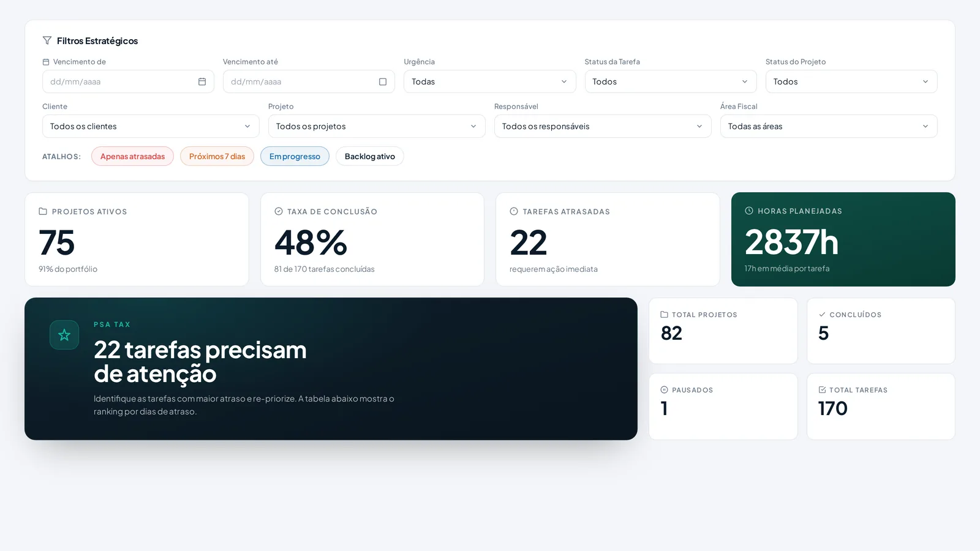Viewport: 980px width, 551px height.
Task: Open the Status da Tarefa dropdown
Action: coord(671,81)
